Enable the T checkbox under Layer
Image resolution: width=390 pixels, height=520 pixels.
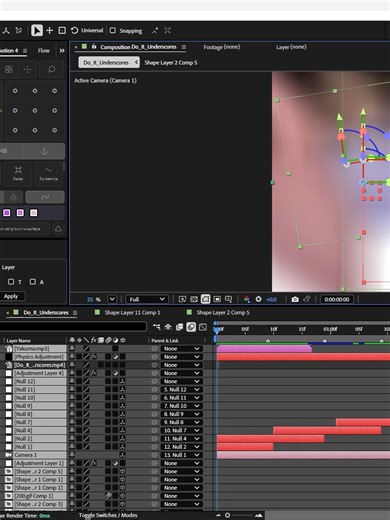click(x=11, y=282)
